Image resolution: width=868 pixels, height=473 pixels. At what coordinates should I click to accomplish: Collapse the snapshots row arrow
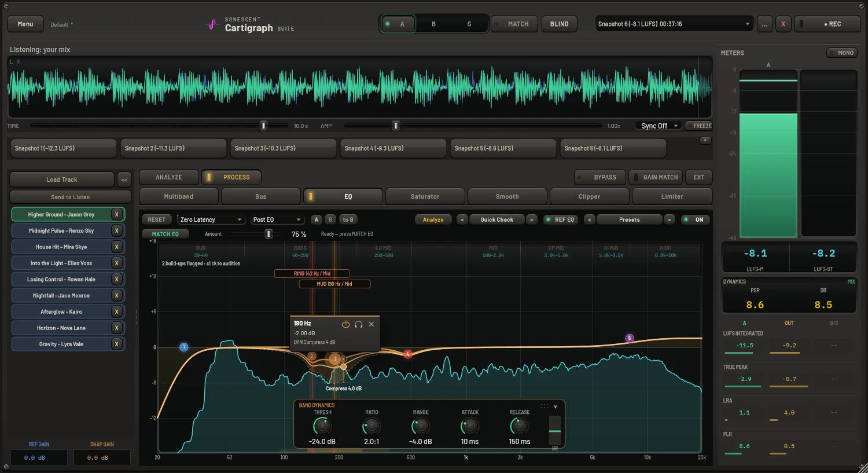tap(705, 141)
